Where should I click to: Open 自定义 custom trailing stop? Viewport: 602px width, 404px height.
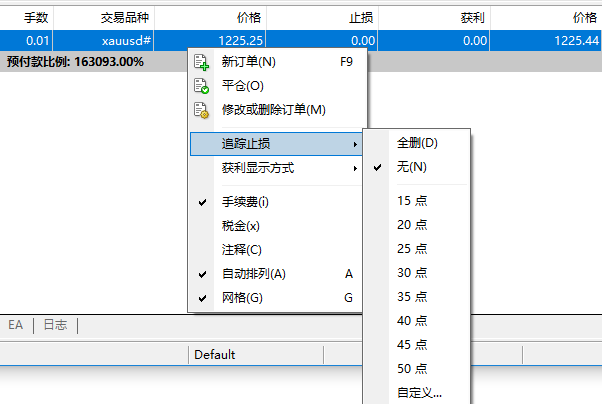click(419, 392)
